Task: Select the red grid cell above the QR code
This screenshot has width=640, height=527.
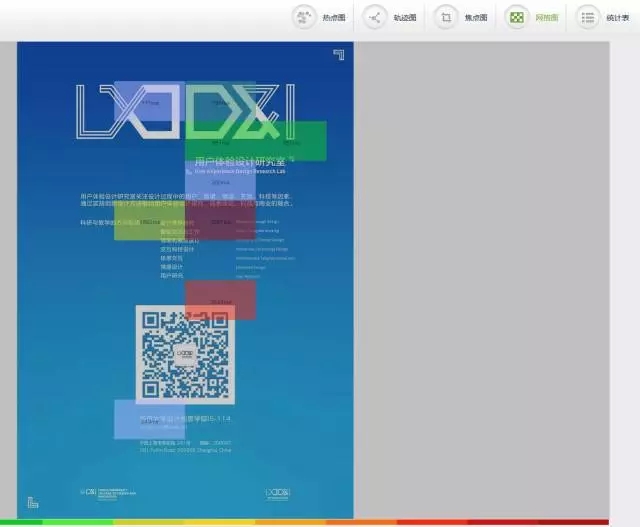Action: click(x=220, y=300)
